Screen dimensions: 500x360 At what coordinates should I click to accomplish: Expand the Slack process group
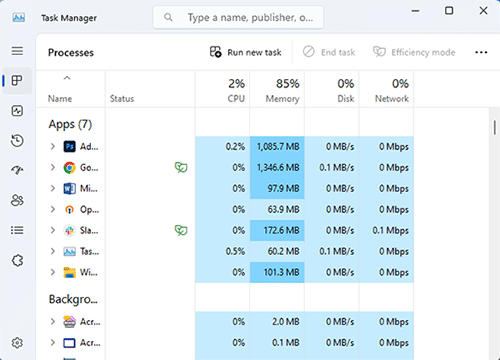tap(53, 230)
